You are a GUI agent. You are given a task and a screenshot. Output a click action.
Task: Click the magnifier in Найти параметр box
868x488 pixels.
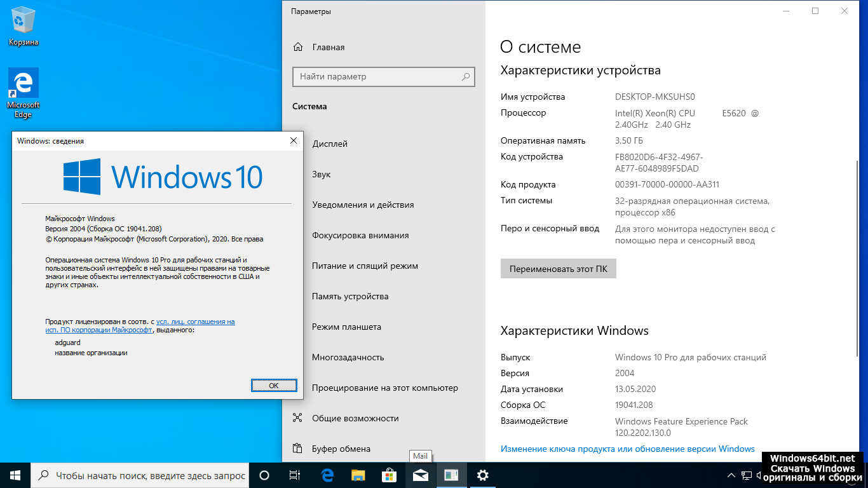(x=466, y=77)
